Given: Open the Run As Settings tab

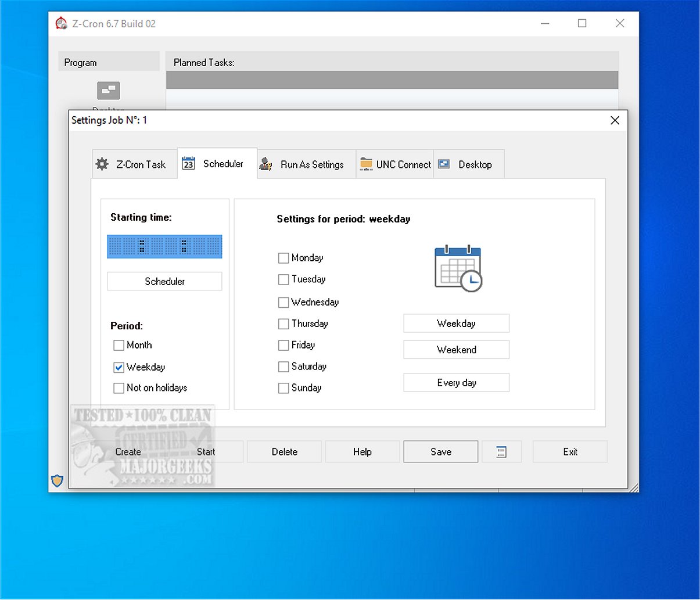Looking at the screenshot, I should point(307,164).
